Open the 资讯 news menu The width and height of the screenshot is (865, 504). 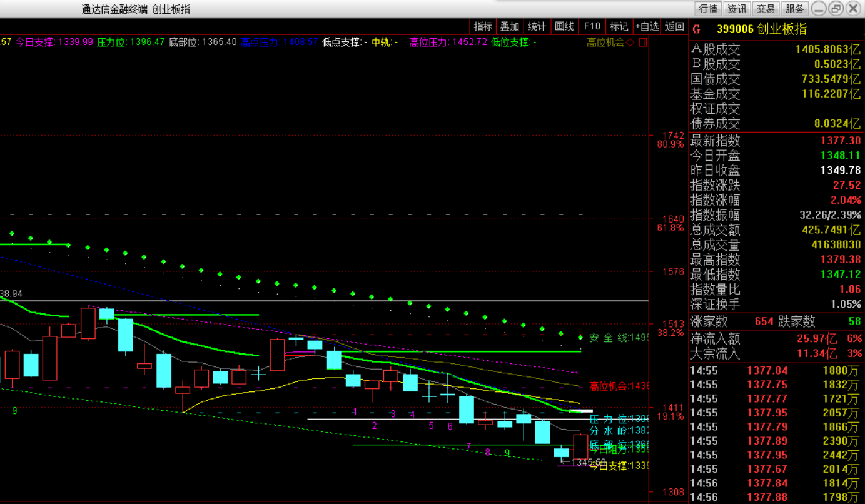pos(737,9)
